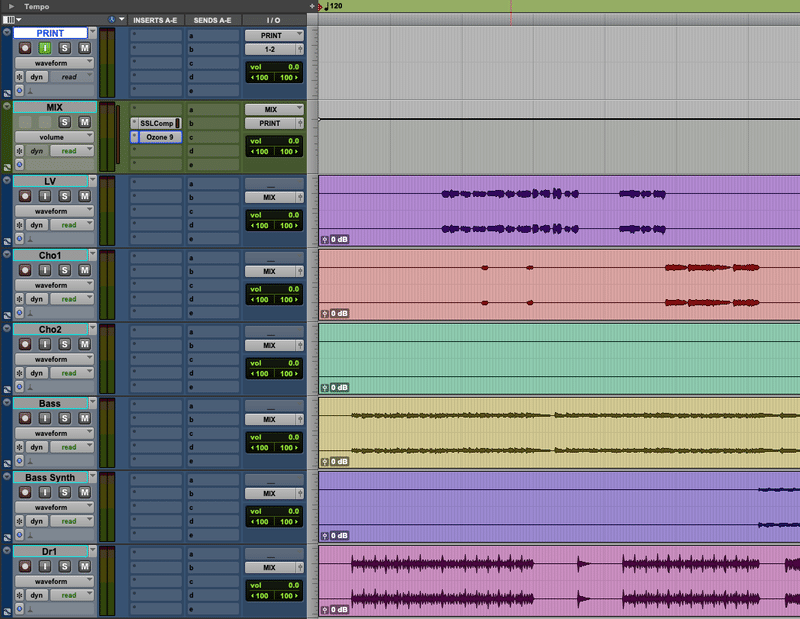Open the 1-2 output selector on PRINT
This screenshot has height=619, width=800.
coord(270,49)
